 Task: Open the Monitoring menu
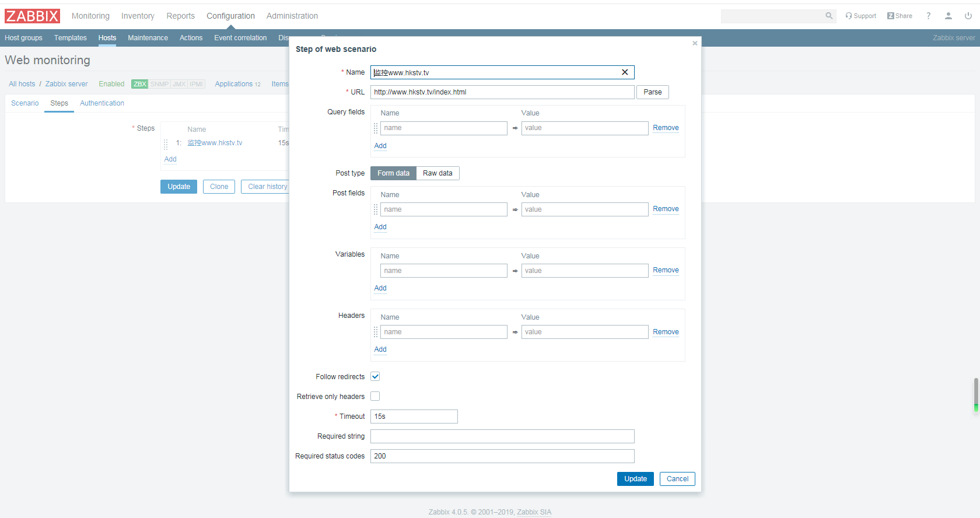click(x=90, y=16)
